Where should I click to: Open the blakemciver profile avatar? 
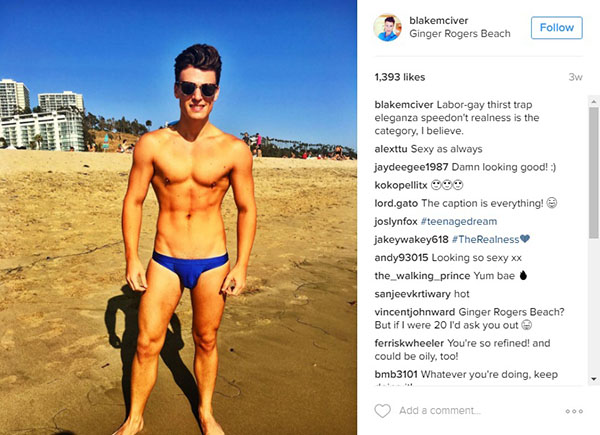[387, 28]
